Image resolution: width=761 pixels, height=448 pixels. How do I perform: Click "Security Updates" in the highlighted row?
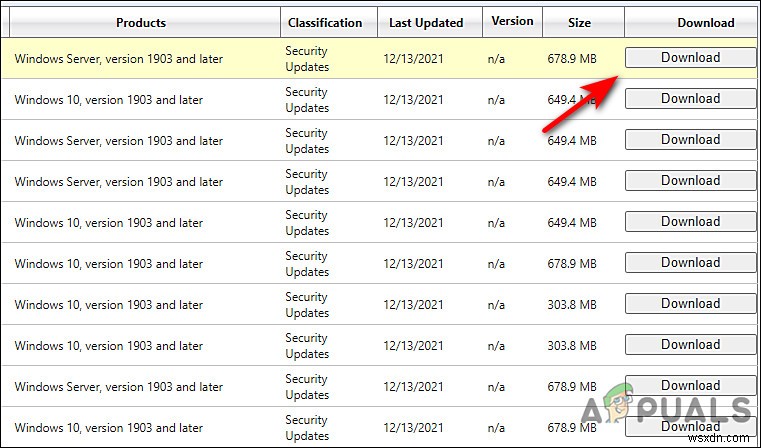[307, 59]
